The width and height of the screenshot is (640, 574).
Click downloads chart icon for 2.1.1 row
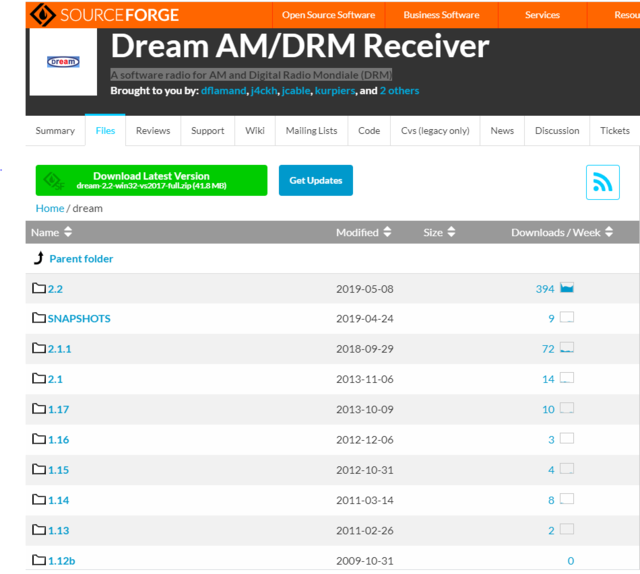pos(567,347)
